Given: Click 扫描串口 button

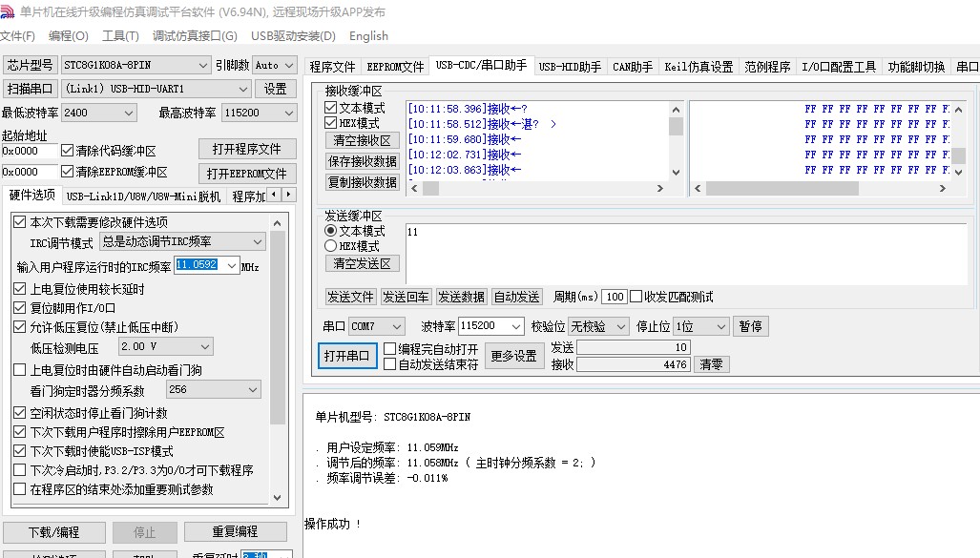Looking at the screenshot, I should 30,89.
